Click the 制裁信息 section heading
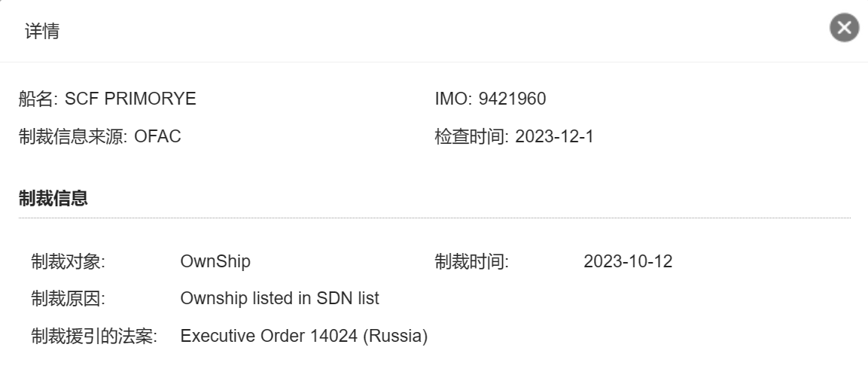Screen dimensions: 868x384 (53, 198)
